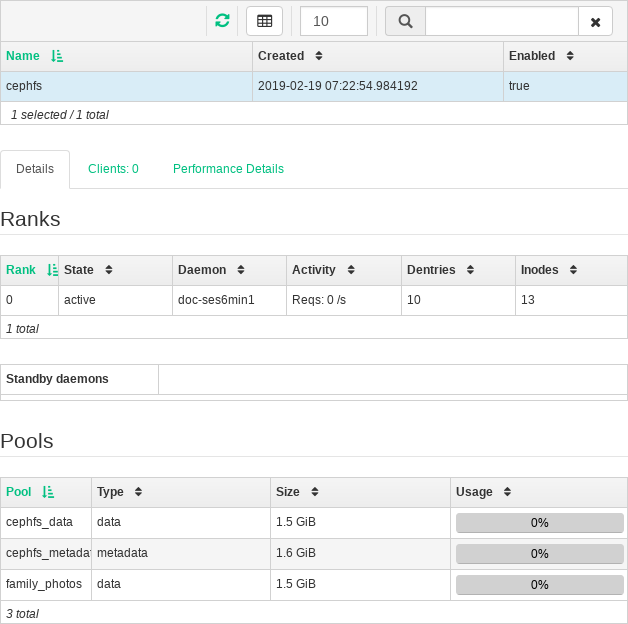The image size is (628, 624).
Task: Sort filesystems by the Name column icon
Action: pos(57,56)
